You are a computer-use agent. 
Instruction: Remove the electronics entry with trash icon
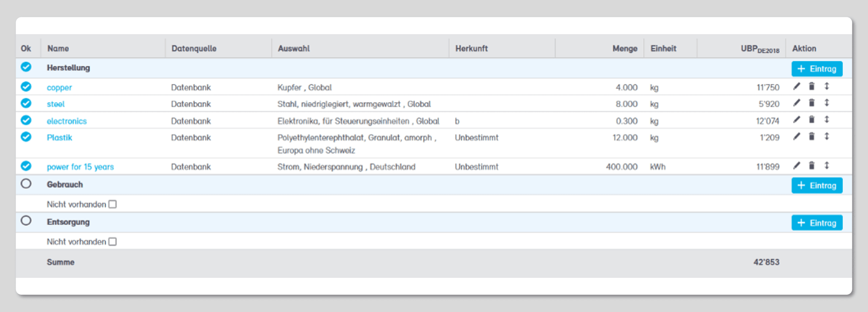pyautogui.click(x=811, y=120)
